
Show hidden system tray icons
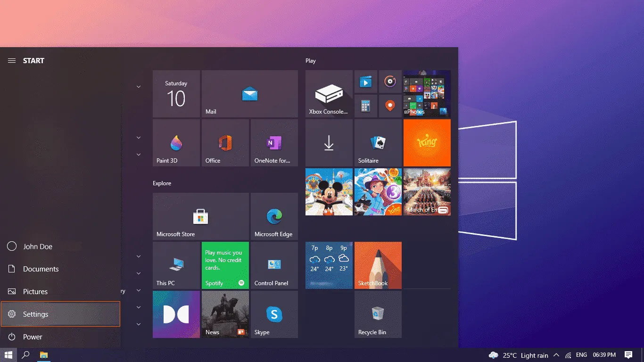tap(556, 355)
